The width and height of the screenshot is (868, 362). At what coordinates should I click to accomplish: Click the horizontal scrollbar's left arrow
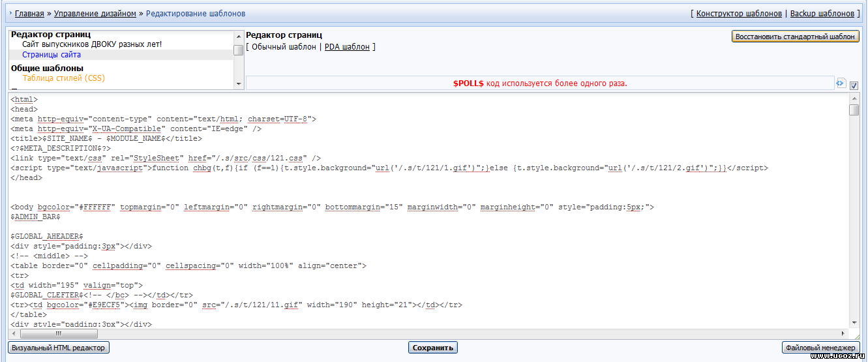[14, 333]
